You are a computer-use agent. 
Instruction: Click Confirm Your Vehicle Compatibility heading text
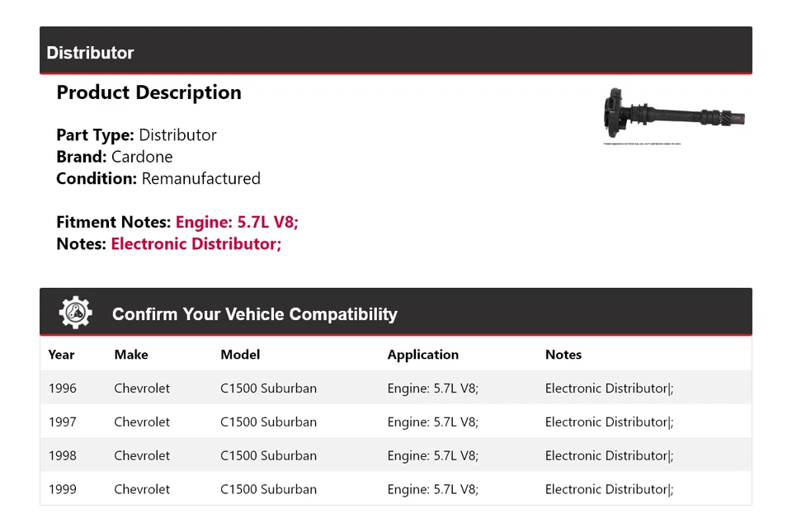pos(254,314)
